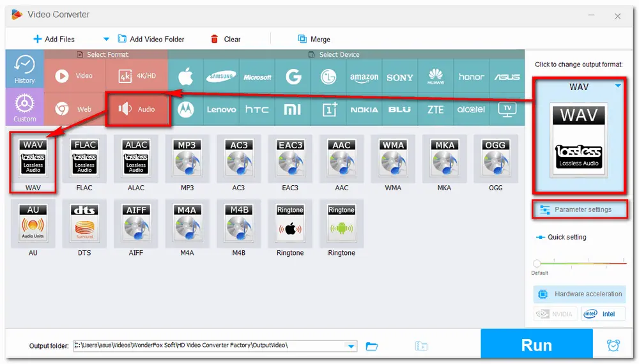Open Lenovo device profiles
Image resolution: width=639 pixels, height=364 pixels.
tap(221, 110)
